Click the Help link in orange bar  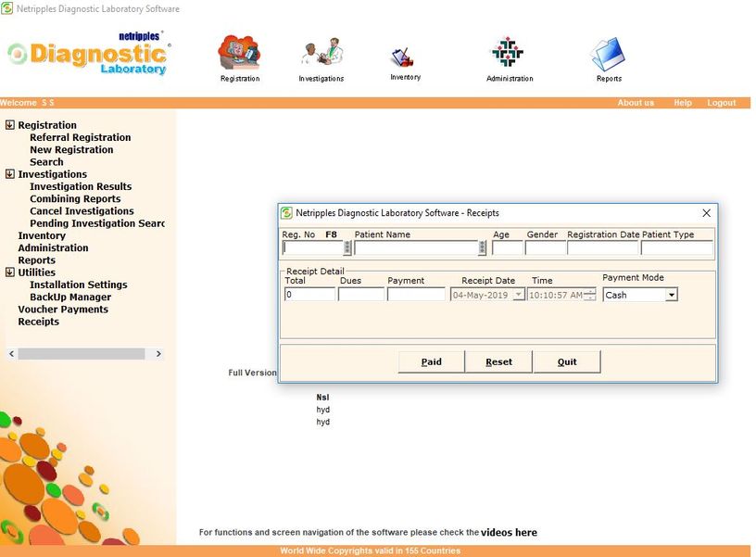click(682, 103)
